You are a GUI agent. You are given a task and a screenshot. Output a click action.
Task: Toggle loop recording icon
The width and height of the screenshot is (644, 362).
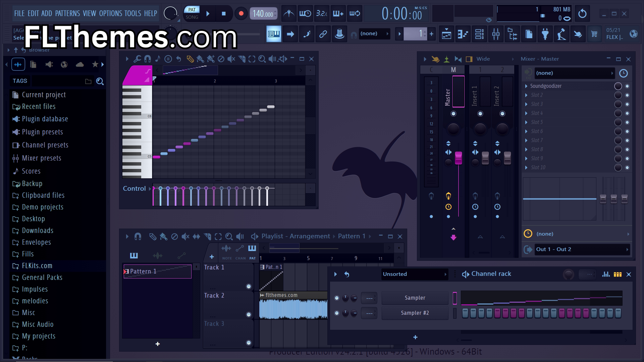click(x=355, y=14)
